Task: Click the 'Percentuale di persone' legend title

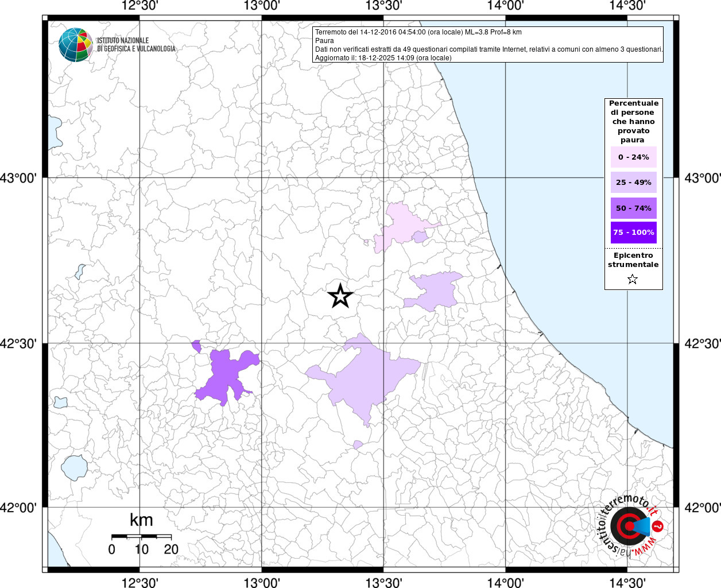Action: pyautogui.click(x=634, y=121)
